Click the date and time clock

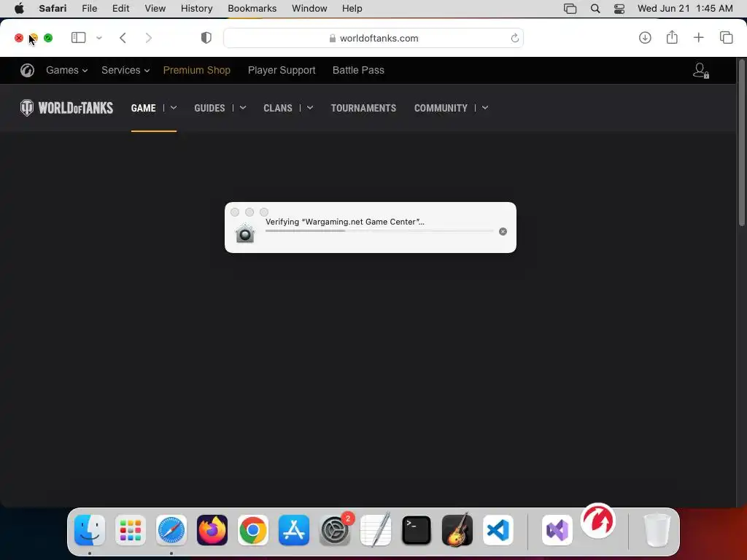point(685,8)
